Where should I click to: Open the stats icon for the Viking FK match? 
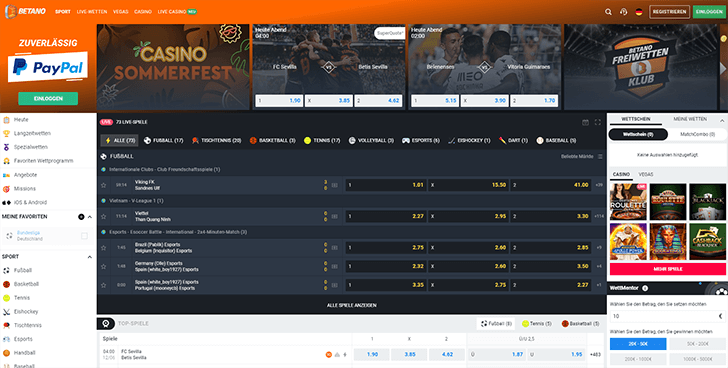point(335,185)
